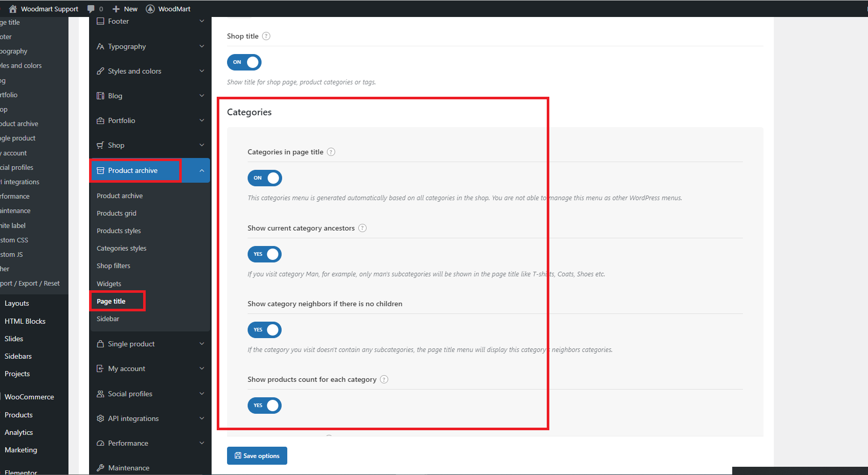Click help icon next to Shop title

(266, 36)
